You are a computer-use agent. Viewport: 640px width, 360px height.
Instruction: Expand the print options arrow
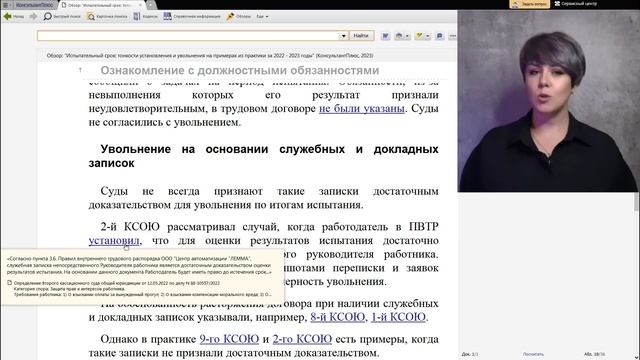[x=407, y=36]
